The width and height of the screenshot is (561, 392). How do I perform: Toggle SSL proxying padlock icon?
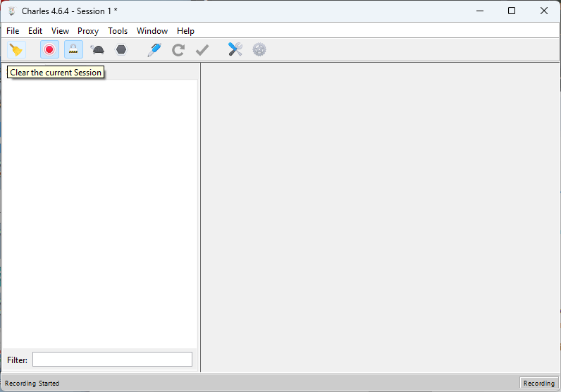point(73,49)
